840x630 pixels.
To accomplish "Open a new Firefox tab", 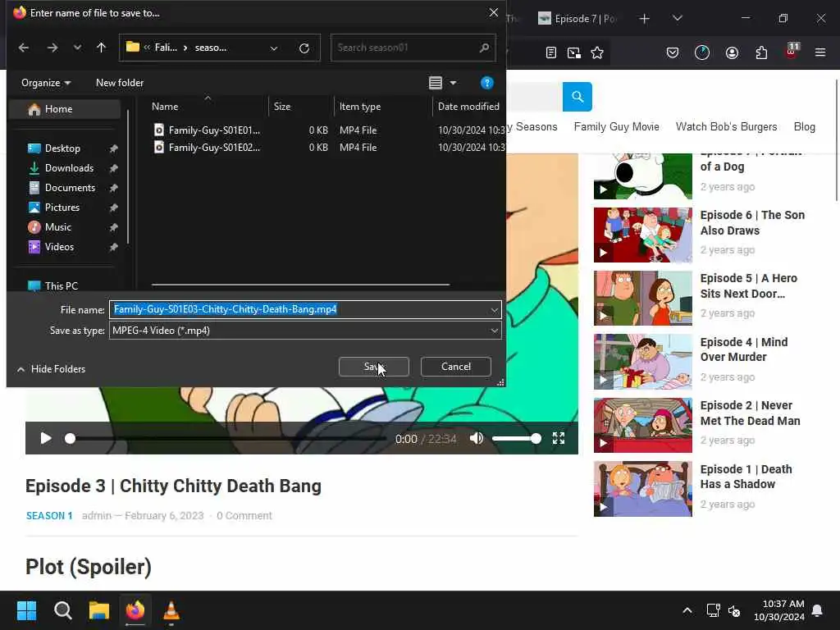I will [x=645, y=19].
